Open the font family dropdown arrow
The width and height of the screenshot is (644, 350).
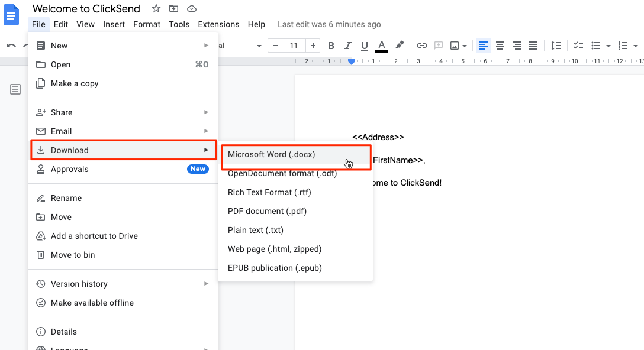point(259,46)
